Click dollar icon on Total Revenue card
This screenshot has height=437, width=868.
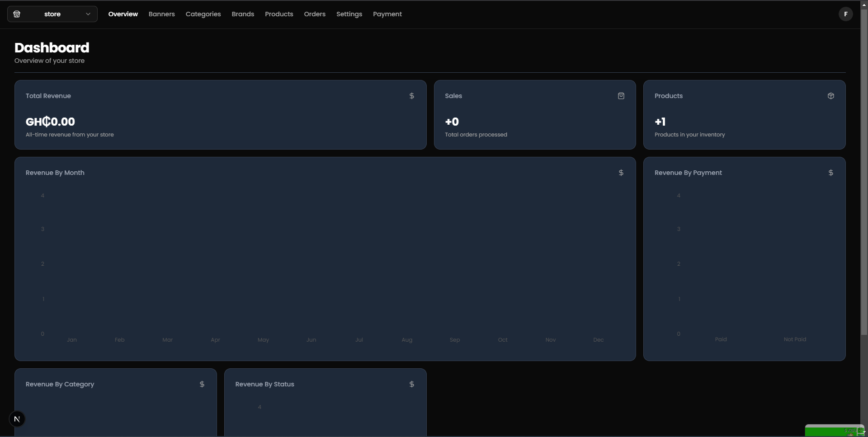point(412,96)
